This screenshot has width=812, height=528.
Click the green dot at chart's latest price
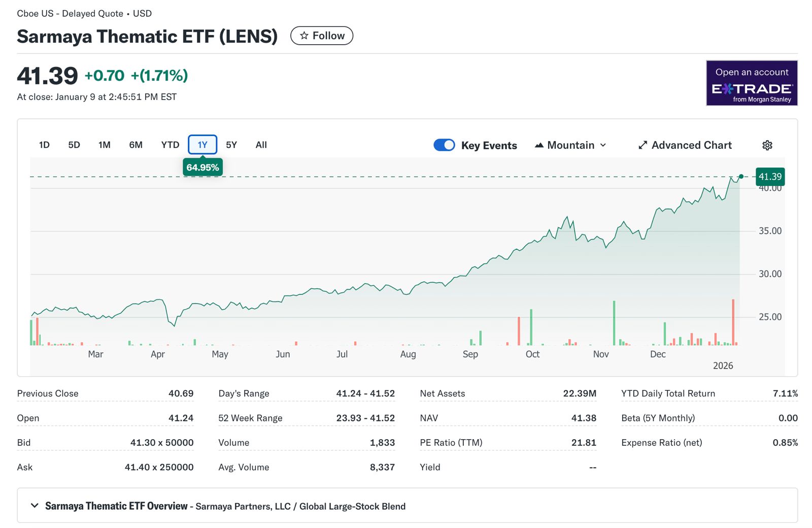coord(741,177)
